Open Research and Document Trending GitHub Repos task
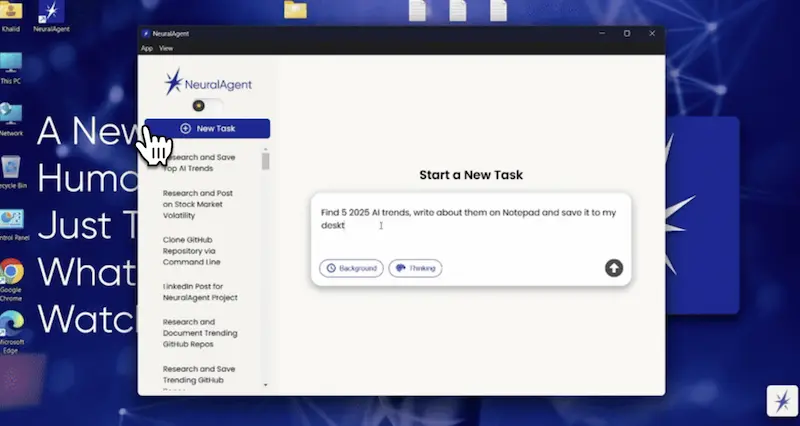The image size is (800, 426). 200,333
